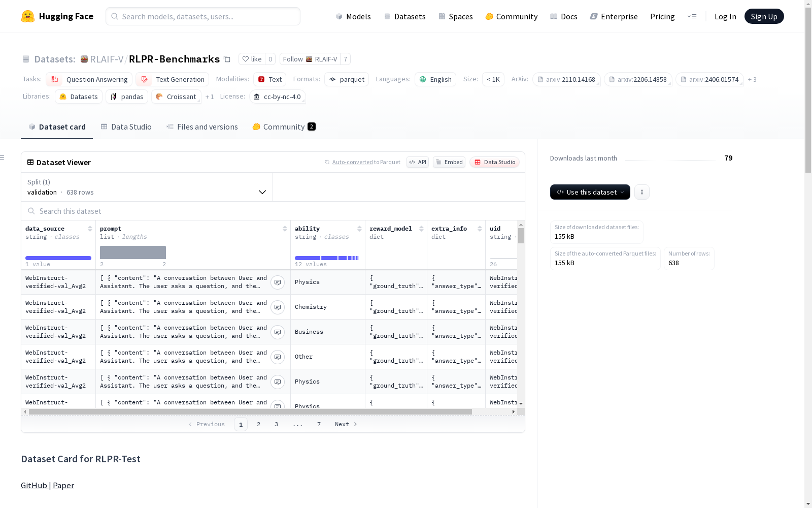812x508 pixels.
Task: Show the +1 more libraries
Action: tap(210, 97)
